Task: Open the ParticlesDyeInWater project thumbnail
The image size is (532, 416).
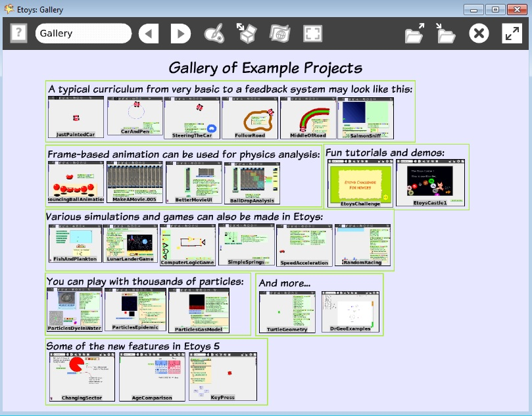Action: [x=74, y=310]
